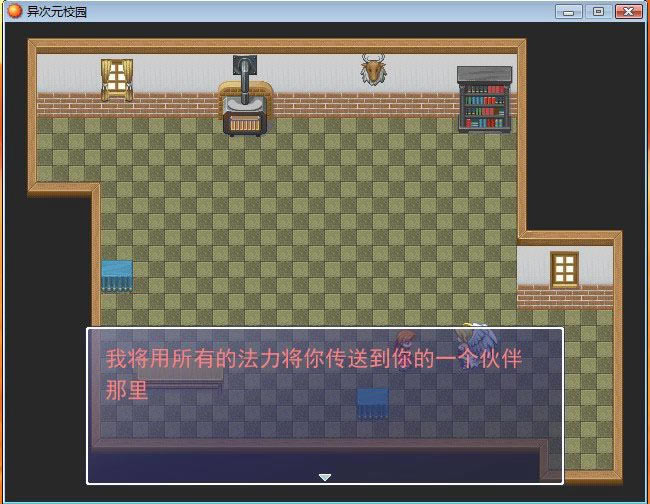
Task: Close the 异次元校园 game window
Action: 629,11
